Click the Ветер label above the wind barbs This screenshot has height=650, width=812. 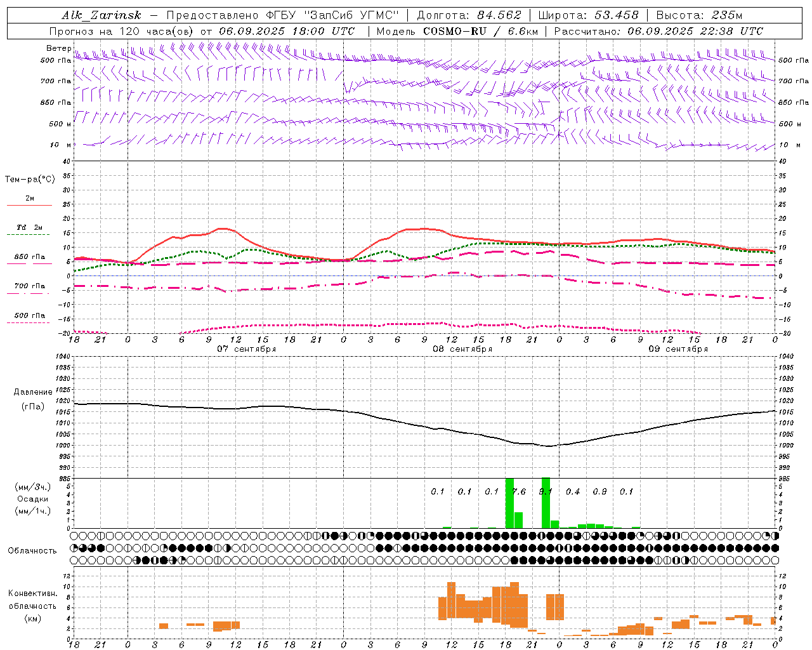[x=58, y=48]
